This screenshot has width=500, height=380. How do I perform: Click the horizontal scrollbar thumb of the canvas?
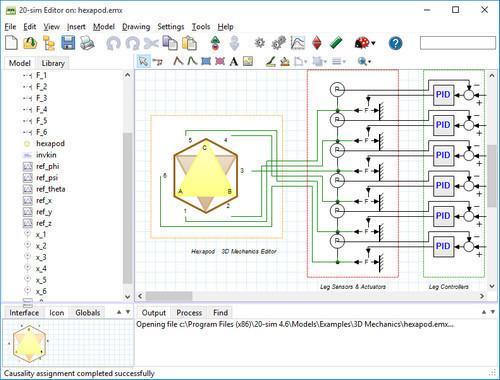[x=169, y=296]
